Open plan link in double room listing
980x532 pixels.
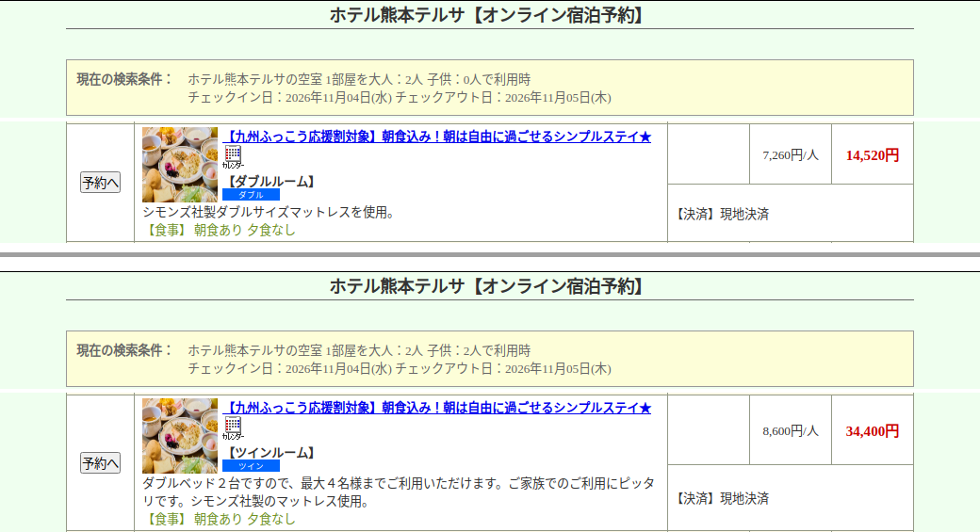(437, 137)
